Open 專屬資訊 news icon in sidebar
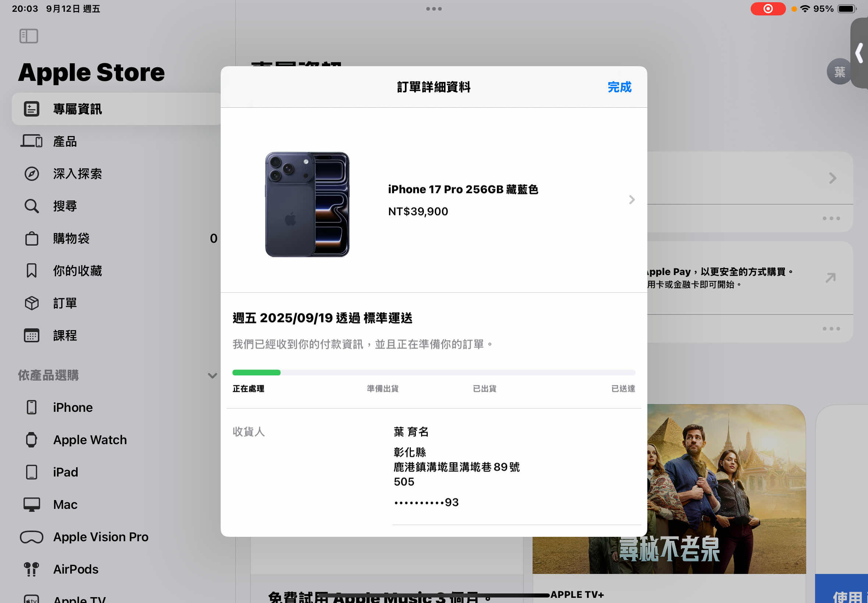 pyautogui.click(x=31, y=109)
